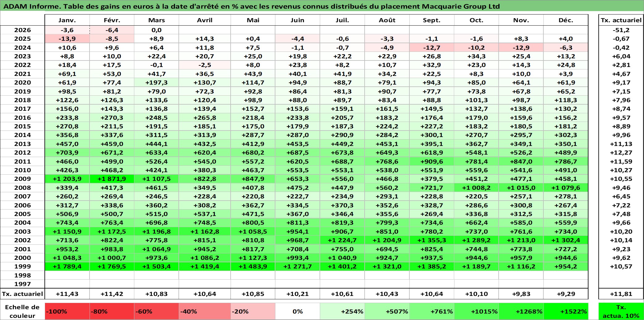Select cell value -13,9 for January 2025

(x=67, y=39)
